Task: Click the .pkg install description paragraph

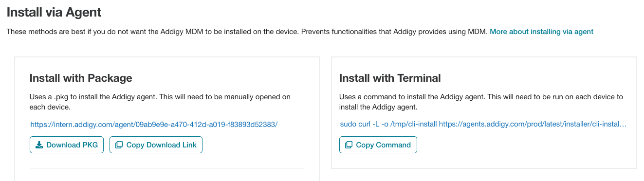Action: pyautogui.click(x=160, y=102)
